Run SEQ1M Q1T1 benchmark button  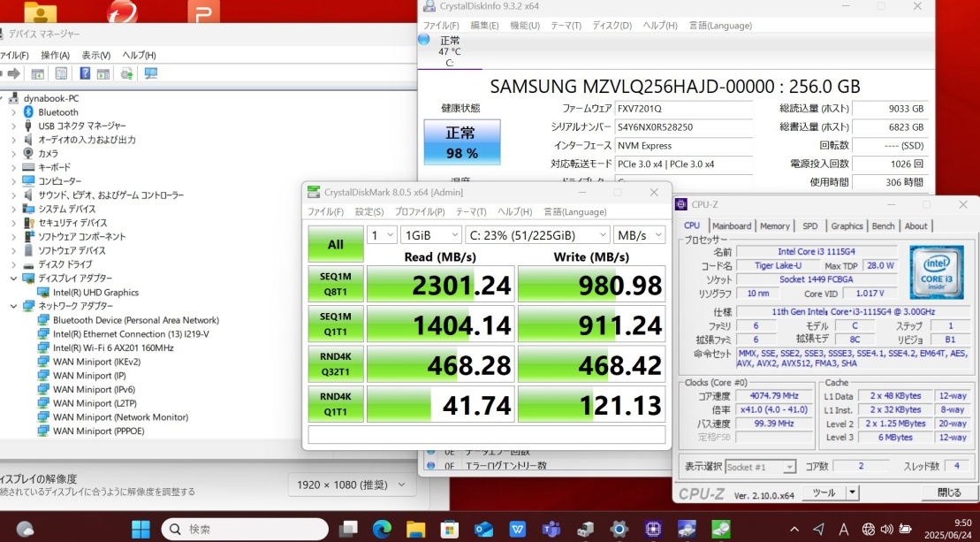tap(336, 324)
